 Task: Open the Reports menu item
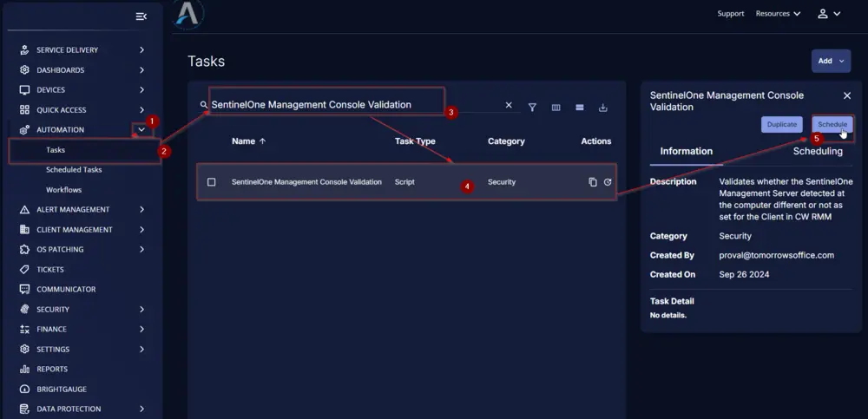[52, 369]
